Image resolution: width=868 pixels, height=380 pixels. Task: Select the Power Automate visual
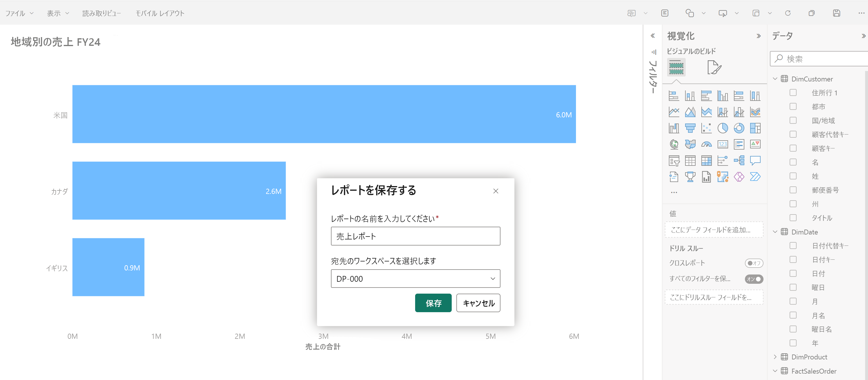[x=755, y=176]
